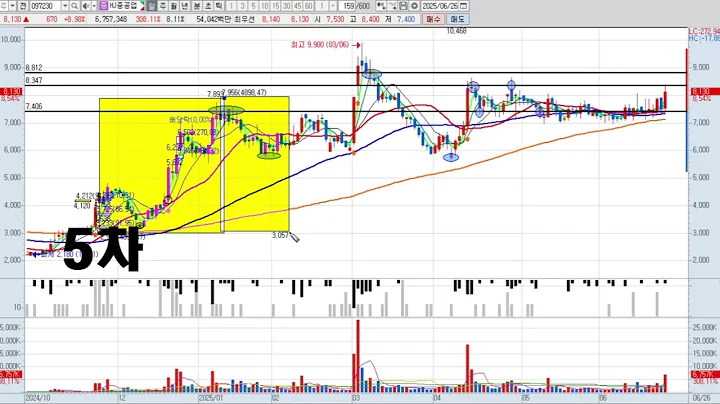Click the stock code input field 097230

pyautogui.click(x=45, y=6)
